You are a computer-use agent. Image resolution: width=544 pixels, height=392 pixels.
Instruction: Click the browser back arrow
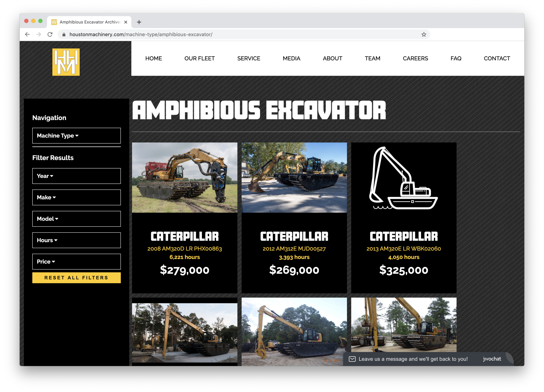[x=27, y=34]
